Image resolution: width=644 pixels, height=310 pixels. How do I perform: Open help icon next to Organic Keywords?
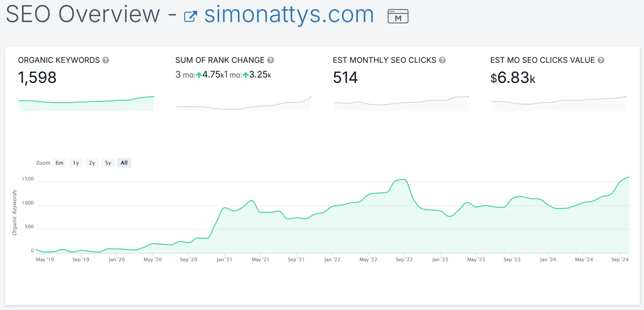(106, 60)
